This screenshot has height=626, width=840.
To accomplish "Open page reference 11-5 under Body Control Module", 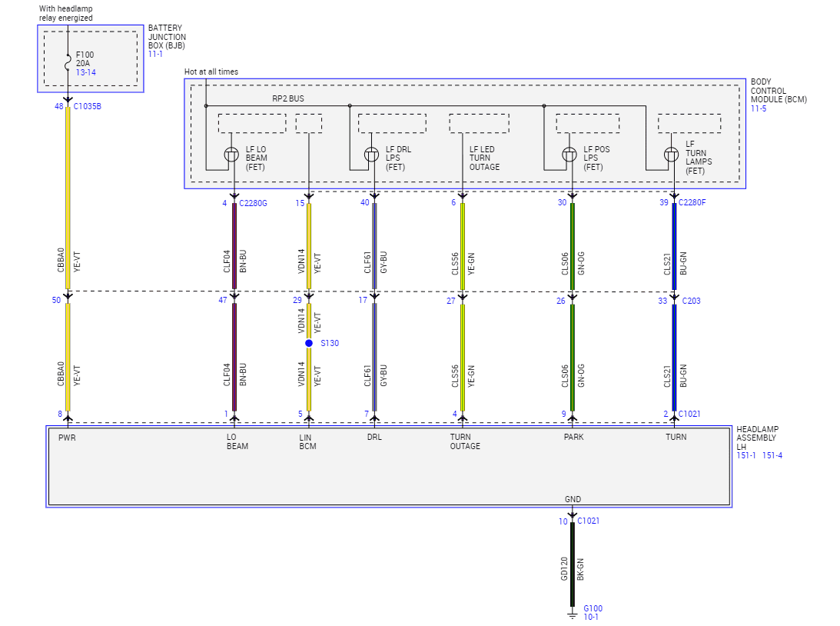I will [x=758, y=108].
